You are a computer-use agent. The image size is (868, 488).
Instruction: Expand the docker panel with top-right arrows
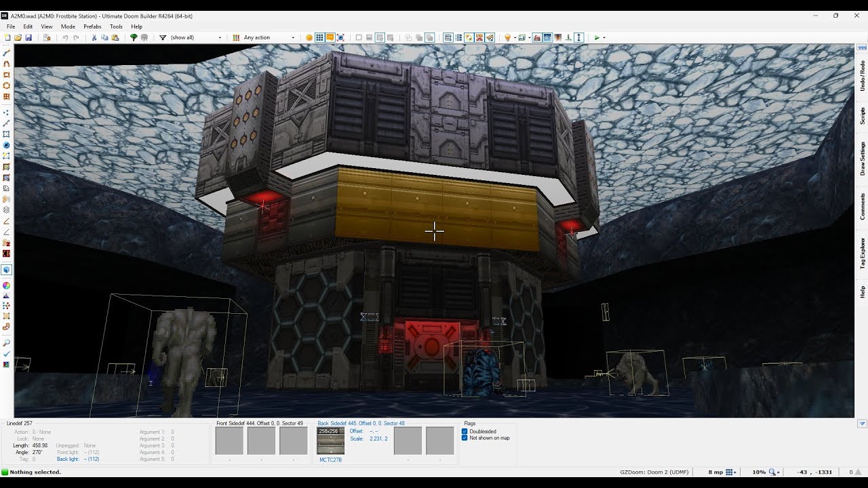862,47
